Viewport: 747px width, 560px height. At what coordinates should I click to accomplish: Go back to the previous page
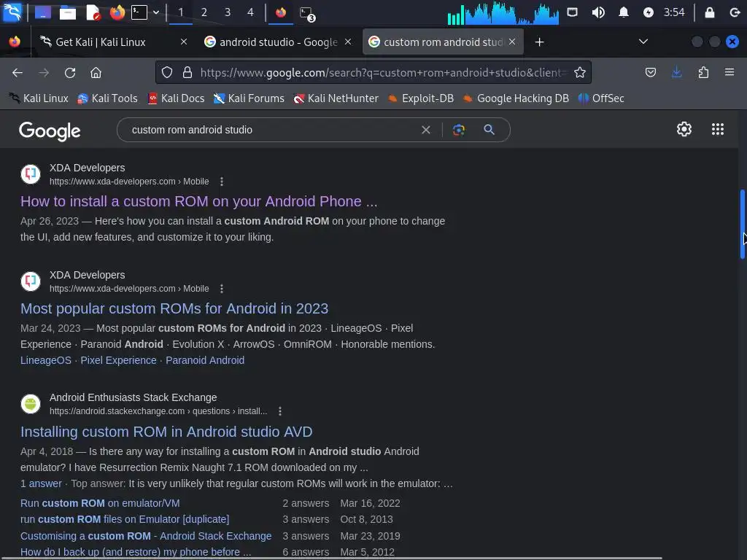pos(18,72)
